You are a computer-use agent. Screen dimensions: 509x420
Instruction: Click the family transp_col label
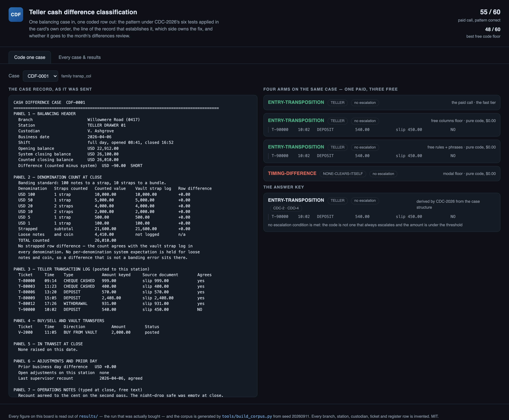pos(76,76)
